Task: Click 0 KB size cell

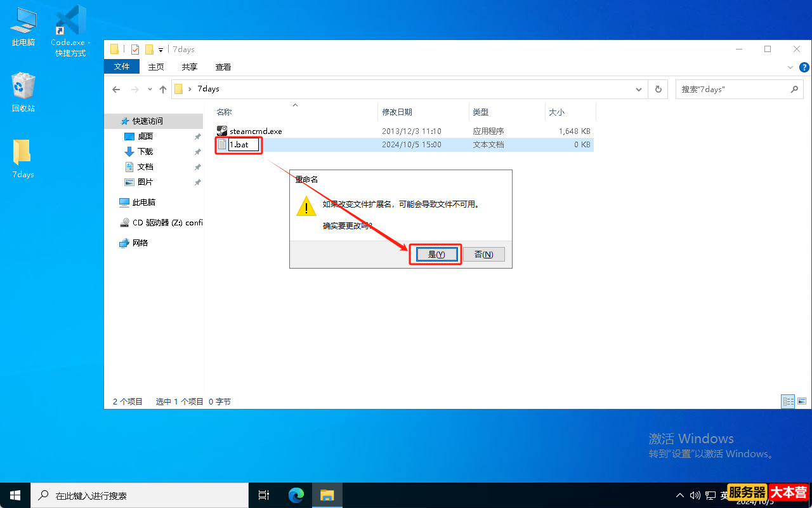Action: pos(582,145)
